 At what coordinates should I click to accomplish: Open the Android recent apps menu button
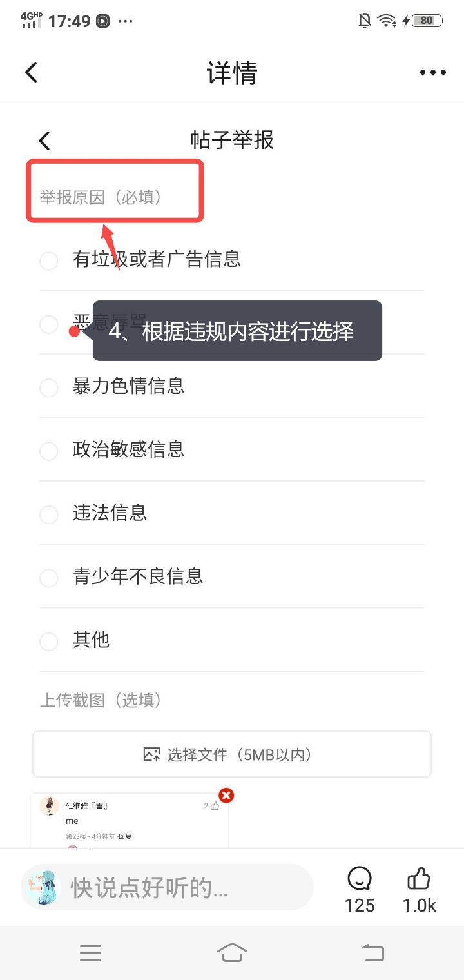[90, 953]
